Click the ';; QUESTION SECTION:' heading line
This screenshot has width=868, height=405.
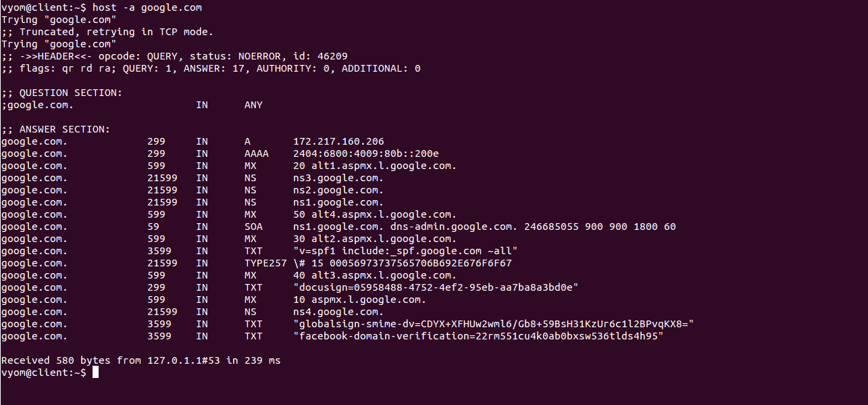coord(62,93)
